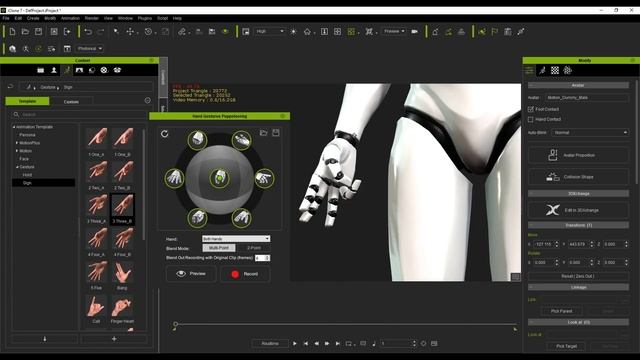Open the High quality dropdown
This screenshot has width=640, height=360.
[269, 31]
